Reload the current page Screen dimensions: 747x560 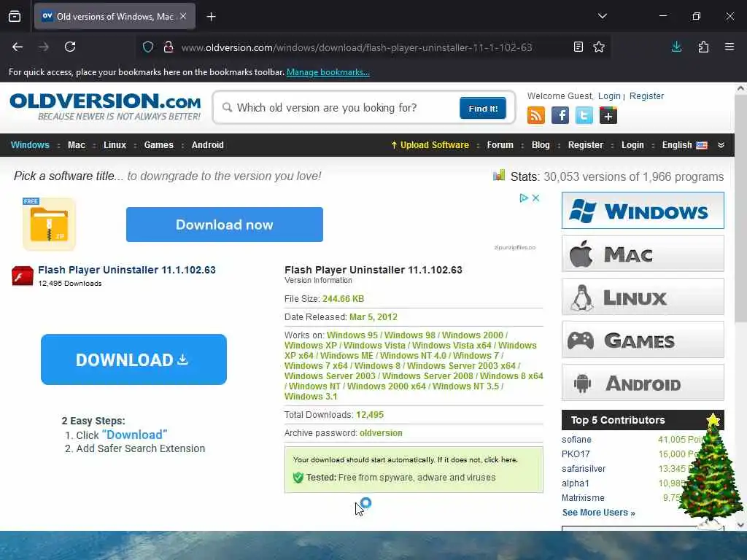70,47
